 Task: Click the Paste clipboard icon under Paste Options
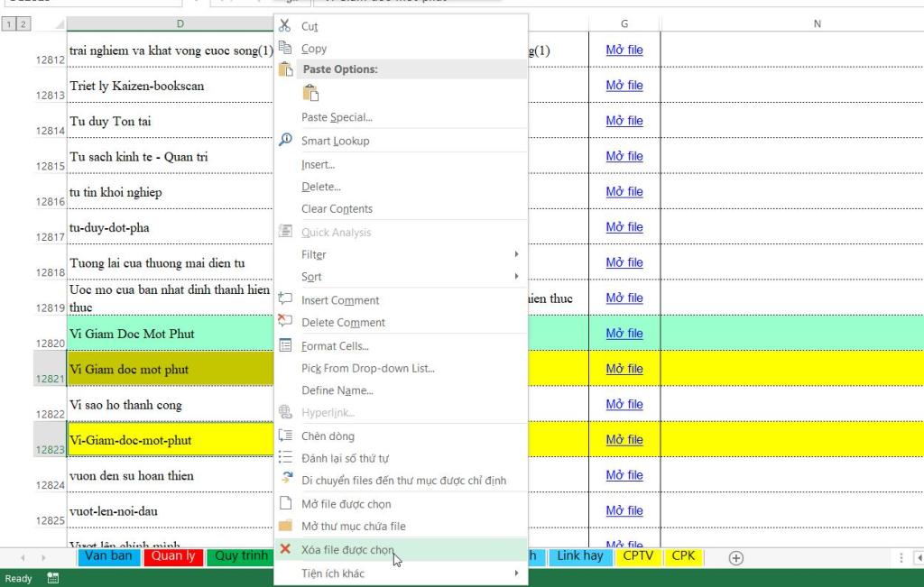pos(310,92)
